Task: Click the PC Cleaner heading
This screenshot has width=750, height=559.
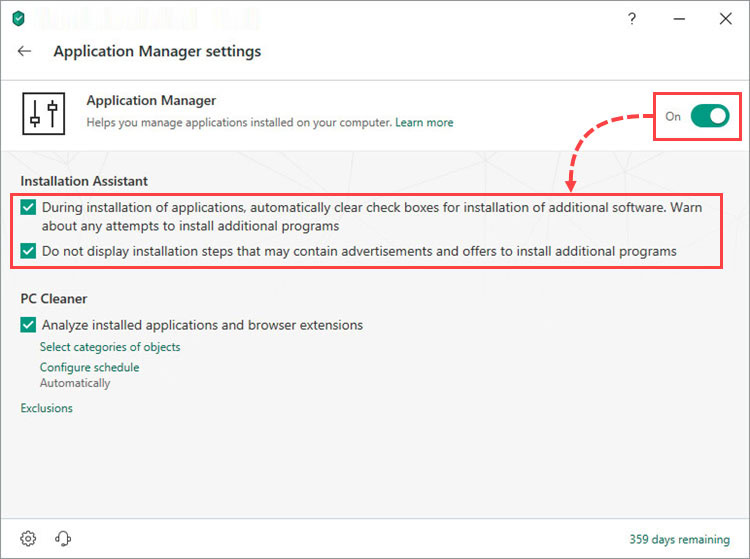Action: (54, 299)
